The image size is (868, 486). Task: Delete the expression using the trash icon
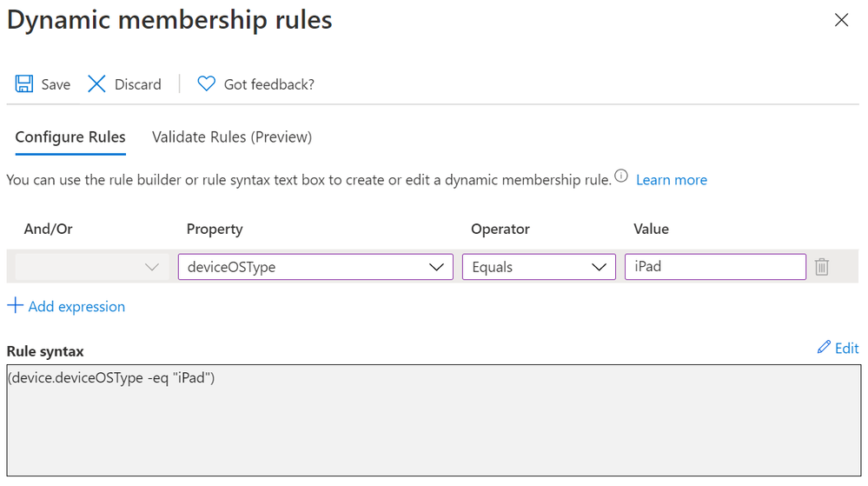tap(821, 268)
